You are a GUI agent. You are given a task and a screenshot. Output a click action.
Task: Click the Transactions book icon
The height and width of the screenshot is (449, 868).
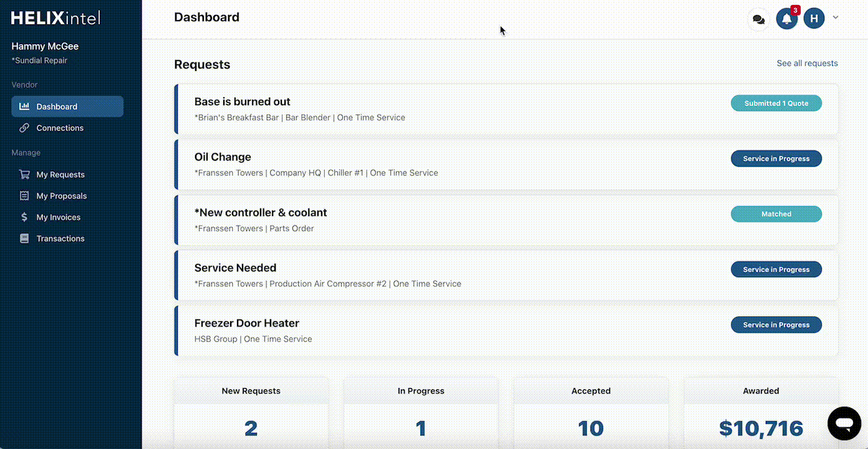(x=24, y=238)
